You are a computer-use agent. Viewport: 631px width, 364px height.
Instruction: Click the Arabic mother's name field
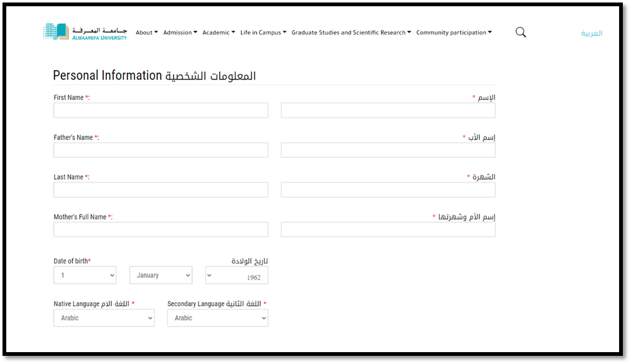[388, 230]
